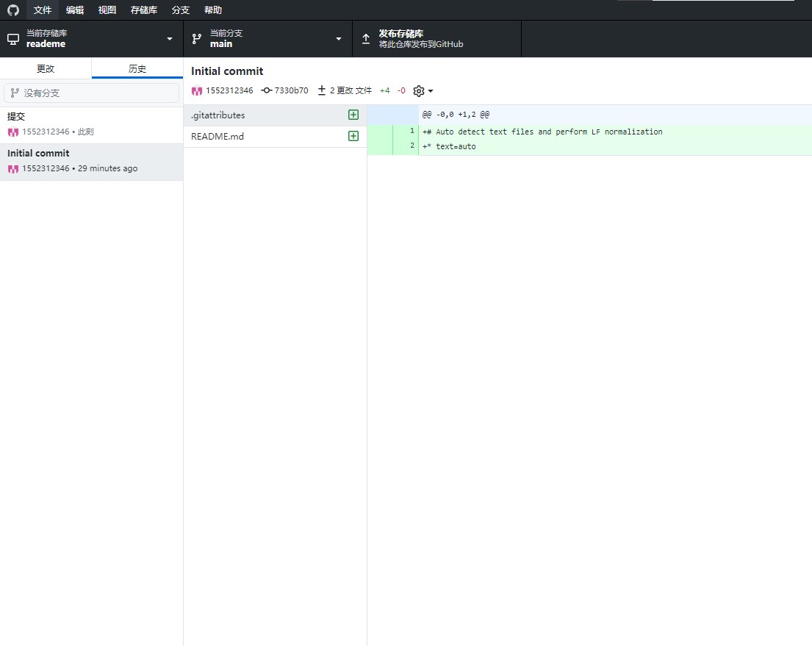Click the green added icon beside .gitattributes
This screenshot has width=812, height=646.
[x=353, y=115]
